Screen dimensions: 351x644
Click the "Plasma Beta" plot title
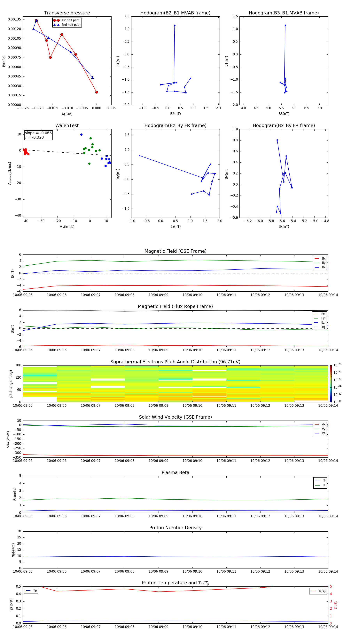coord(175,472)
